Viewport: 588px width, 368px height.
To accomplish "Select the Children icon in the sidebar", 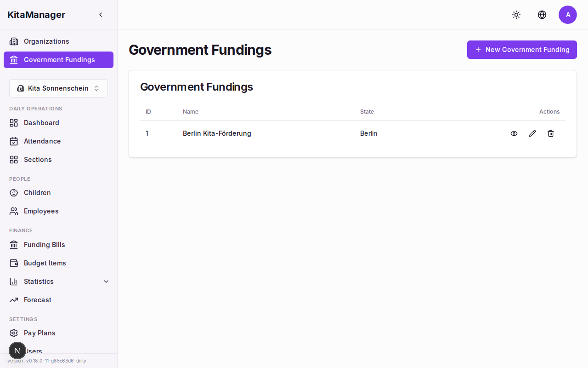I will click(14, 193).
